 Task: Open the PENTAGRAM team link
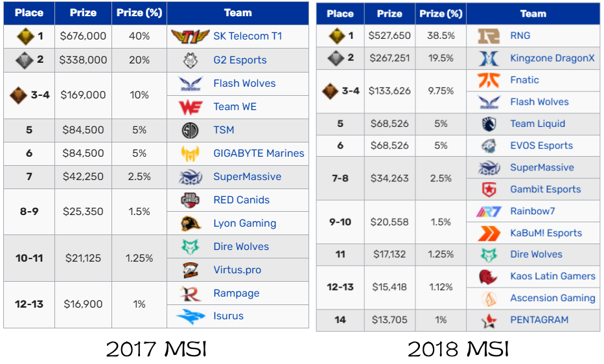pos(539,320)
